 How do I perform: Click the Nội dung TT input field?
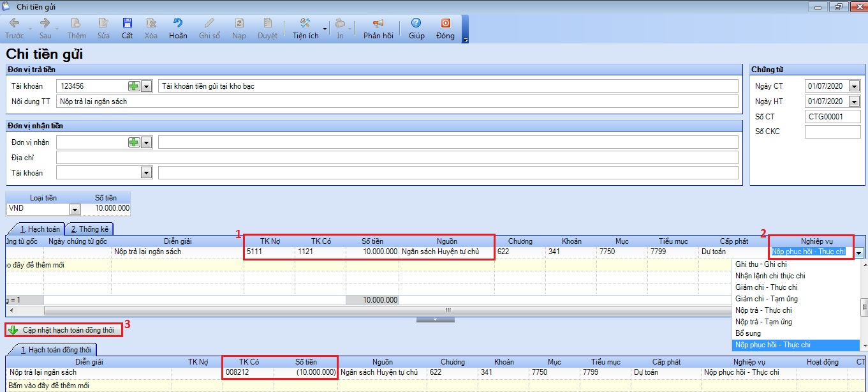(397, 101)
